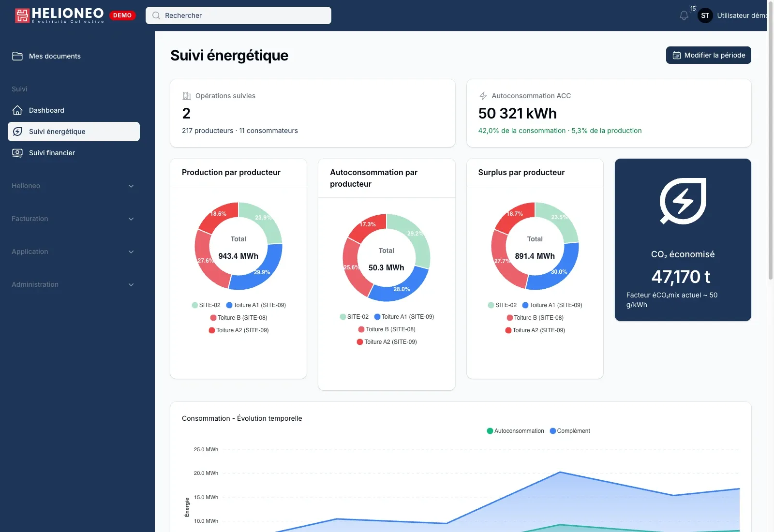Click the Rechercher search field
This screenshot has width=774, height=532.
pyautogui.click(x=238, y=15)
